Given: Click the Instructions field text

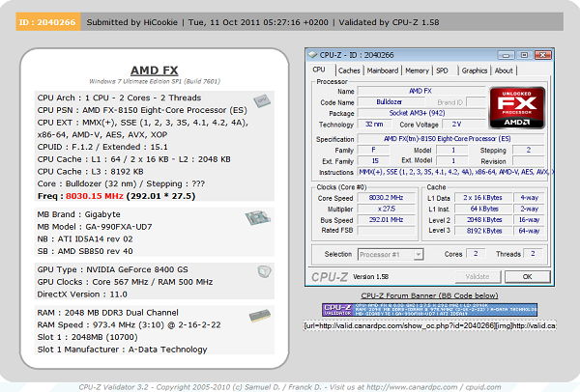Looking at the screenshot, I should pos(455,172).
